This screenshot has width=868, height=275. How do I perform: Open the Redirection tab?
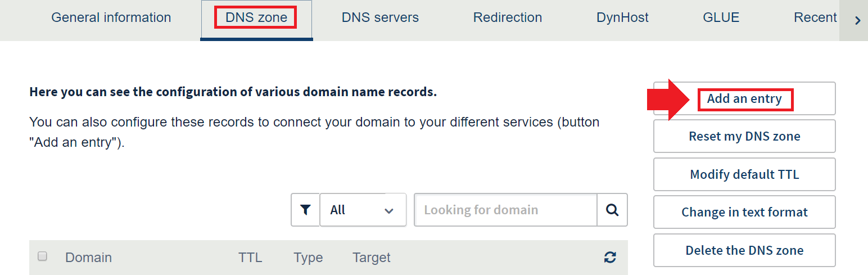click(508, 18)
